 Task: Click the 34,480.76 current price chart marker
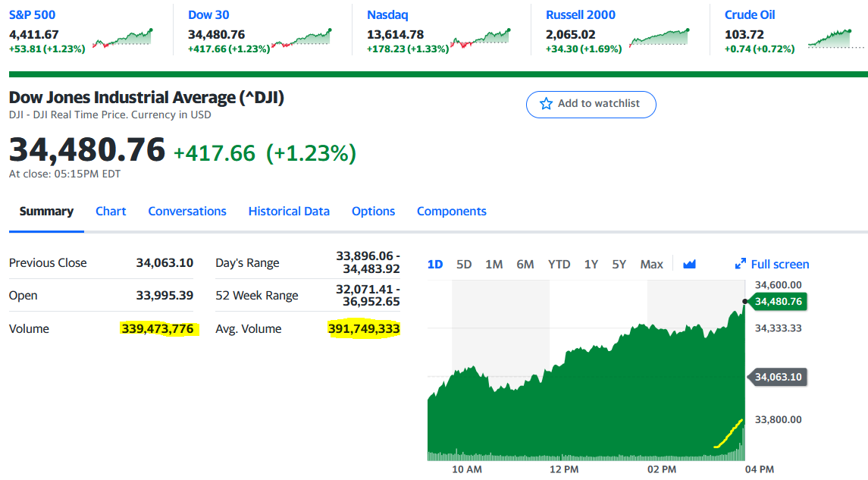point(778,301)
